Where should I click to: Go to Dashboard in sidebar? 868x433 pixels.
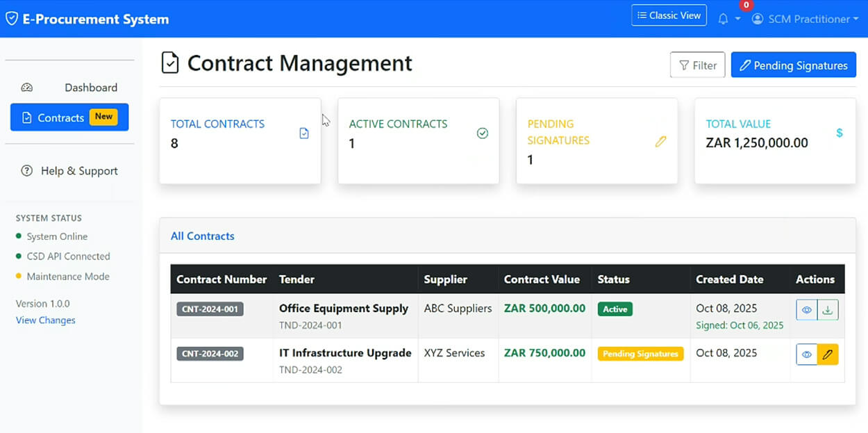90,88
